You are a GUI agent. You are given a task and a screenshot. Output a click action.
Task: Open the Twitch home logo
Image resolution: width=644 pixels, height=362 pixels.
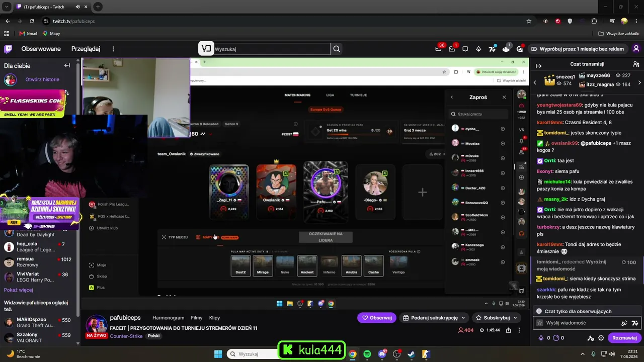[8, 49]
